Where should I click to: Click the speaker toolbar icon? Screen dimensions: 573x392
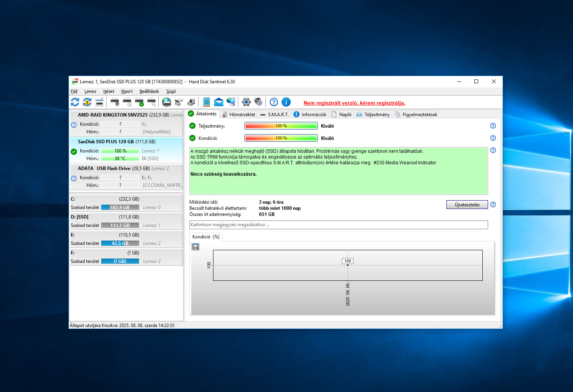click(259, 102)
